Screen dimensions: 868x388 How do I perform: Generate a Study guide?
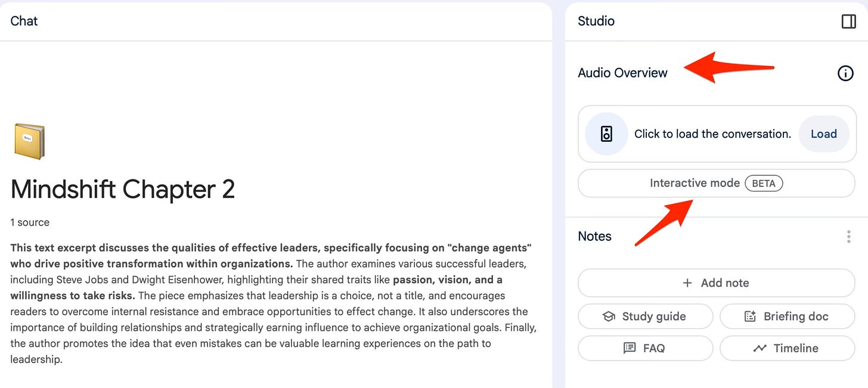tap(646, 316)
